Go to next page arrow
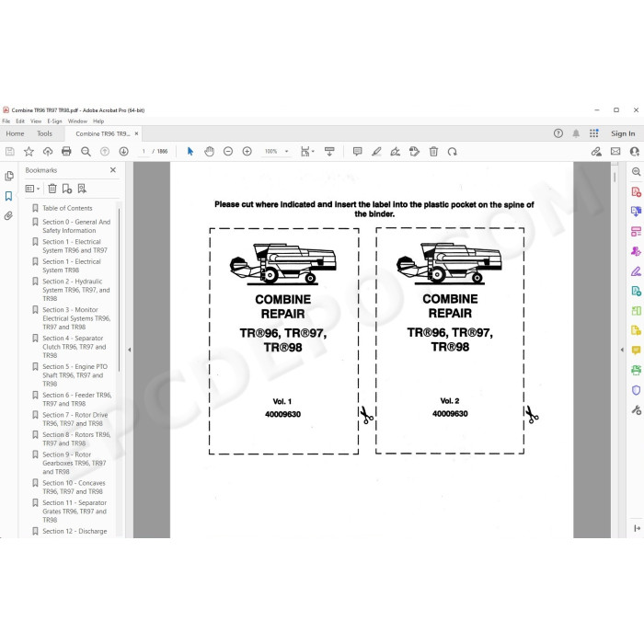Image resolution: width=644 pixels, height=644 pixels. [x=123, y=152]
